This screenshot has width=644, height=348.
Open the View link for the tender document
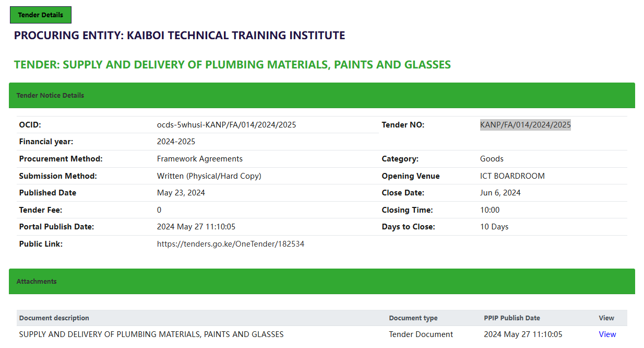[x=607, y=334]
